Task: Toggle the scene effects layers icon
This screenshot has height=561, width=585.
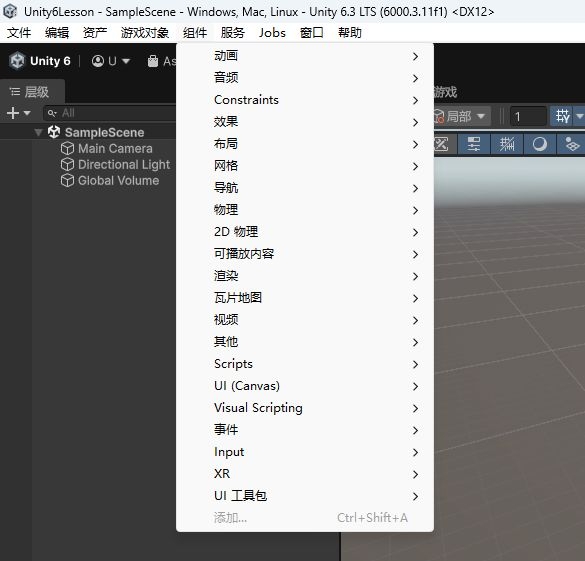Action: (x=572, y=144)
